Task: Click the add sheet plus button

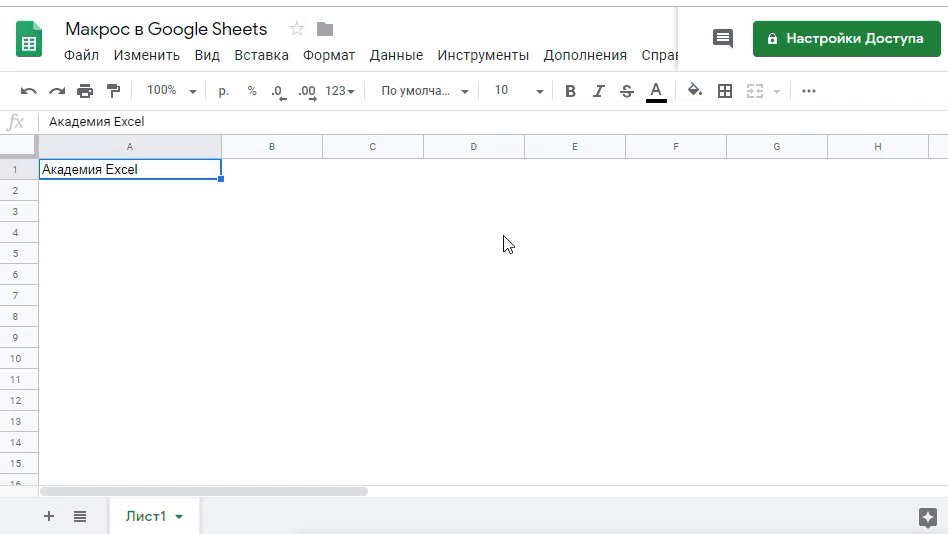Action: (x=48, y=516)
